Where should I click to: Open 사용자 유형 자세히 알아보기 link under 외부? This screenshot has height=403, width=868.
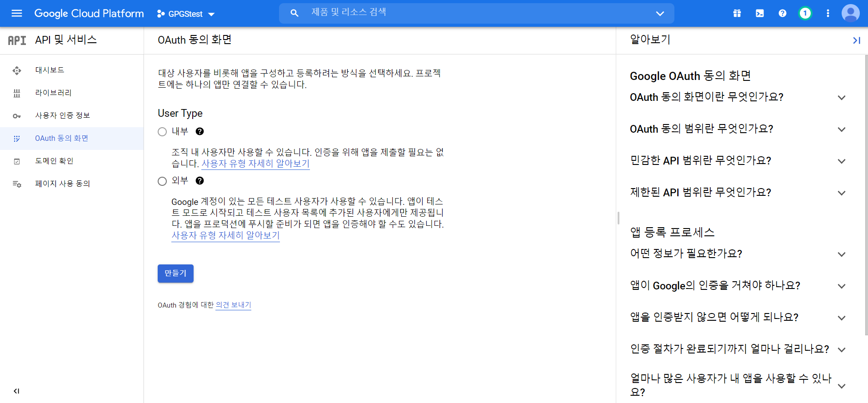pos(225,235)
